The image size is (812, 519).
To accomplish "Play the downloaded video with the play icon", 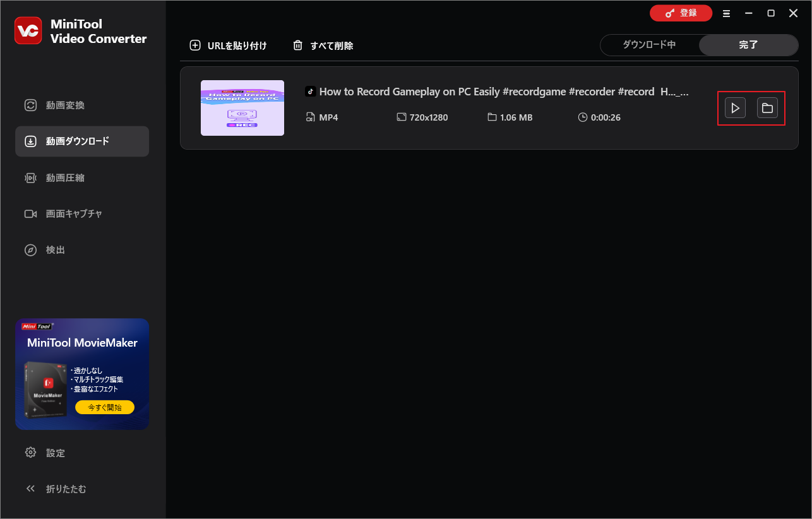I will (735, 108).
